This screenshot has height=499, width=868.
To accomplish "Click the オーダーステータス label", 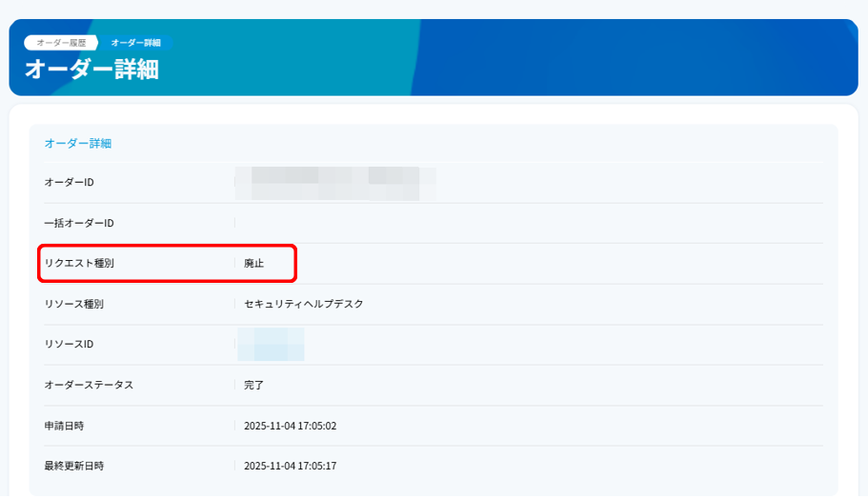I will click(90, 385).
